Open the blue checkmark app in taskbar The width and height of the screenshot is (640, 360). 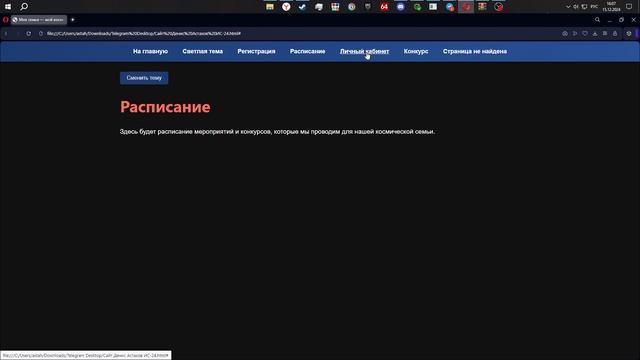click(302, 7)
